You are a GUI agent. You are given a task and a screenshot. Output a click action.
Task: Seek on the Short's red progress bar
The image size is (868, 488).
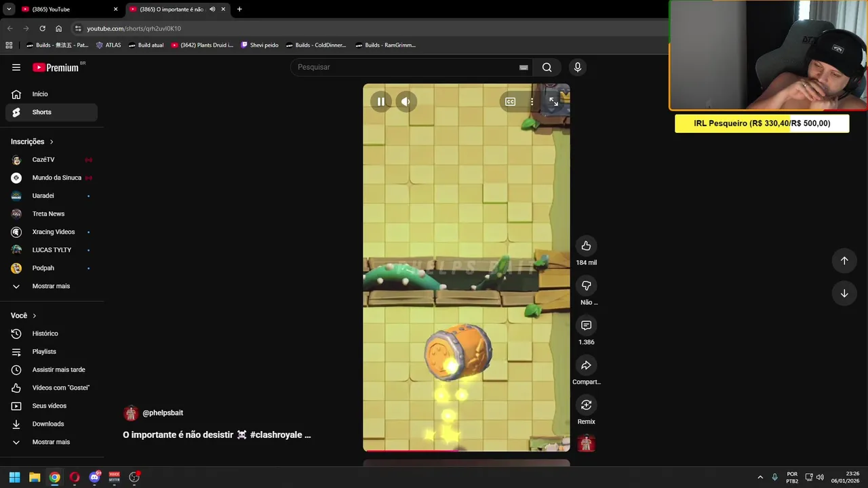point(466,450)
